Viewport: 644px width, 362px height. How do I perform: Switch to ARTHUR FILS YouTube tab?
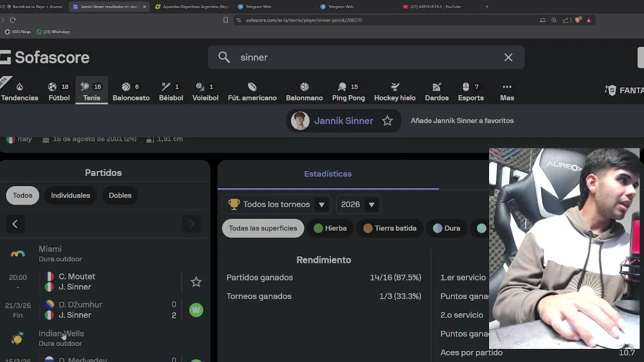(437, 7)
